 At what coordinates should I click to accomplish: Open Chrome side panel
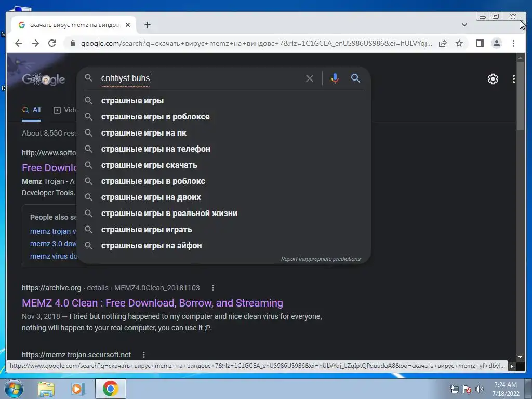[x=480, y=43]
